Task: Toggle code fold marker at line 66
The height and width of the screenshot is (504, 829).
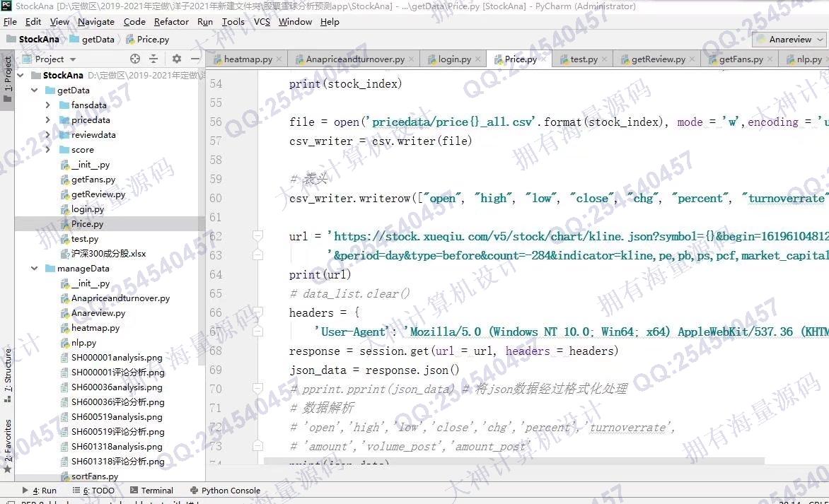Action: [x=257, y=312]
